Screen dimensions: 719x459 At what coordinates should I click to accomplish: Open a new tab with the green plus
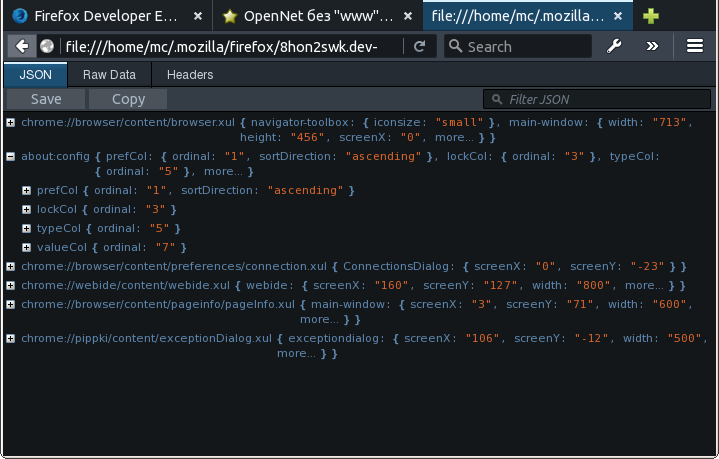(651, 16)
